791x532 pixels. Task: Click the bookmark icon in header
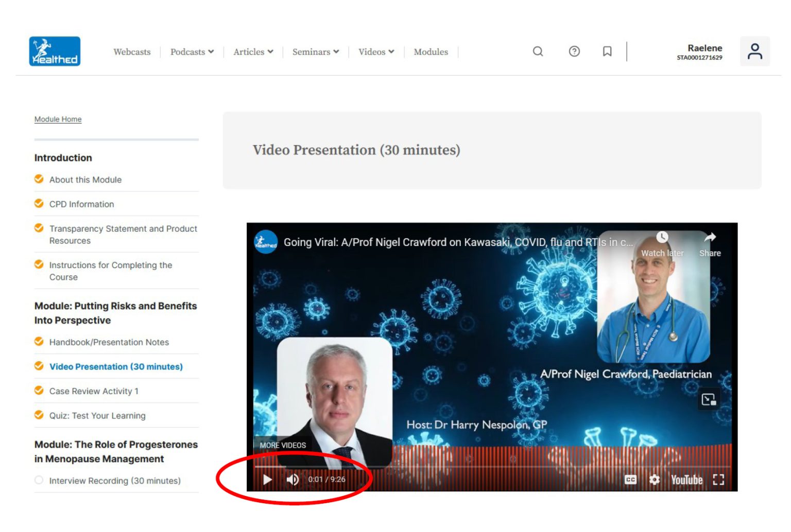pyautogui.click(x=607, y=51)
